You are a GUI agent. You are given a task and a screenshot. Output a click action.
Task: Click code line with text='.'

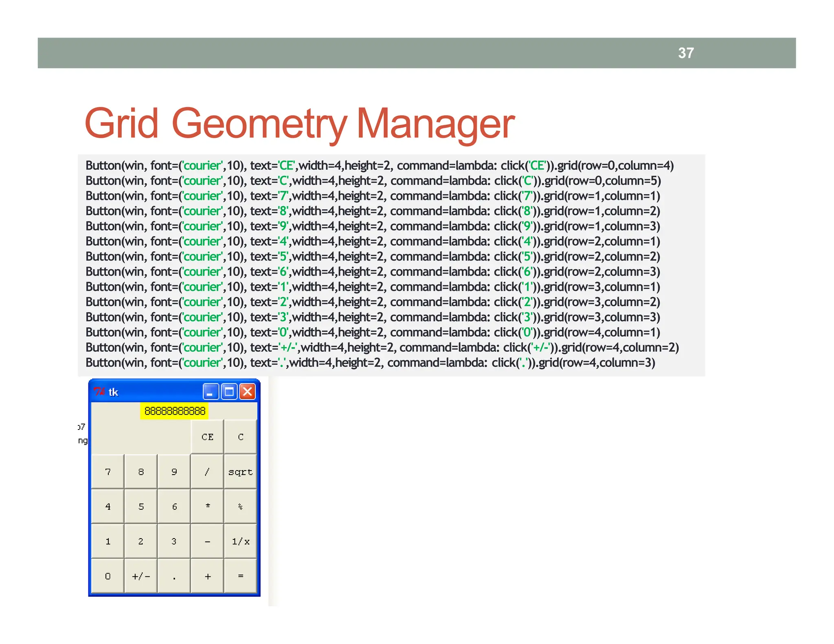370,363
